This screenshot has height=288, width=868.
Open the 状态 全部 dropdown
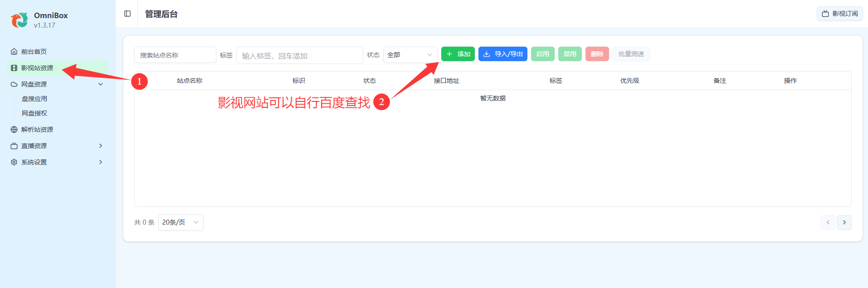click(x=410, y=55)
